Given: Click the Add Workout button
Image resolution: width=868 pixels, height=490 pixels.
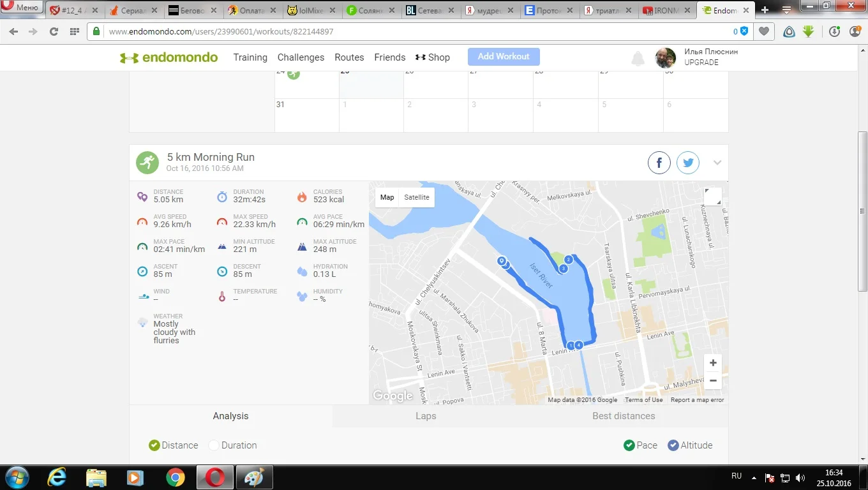Looking at the screenshot, I should [x=504, y=57].
